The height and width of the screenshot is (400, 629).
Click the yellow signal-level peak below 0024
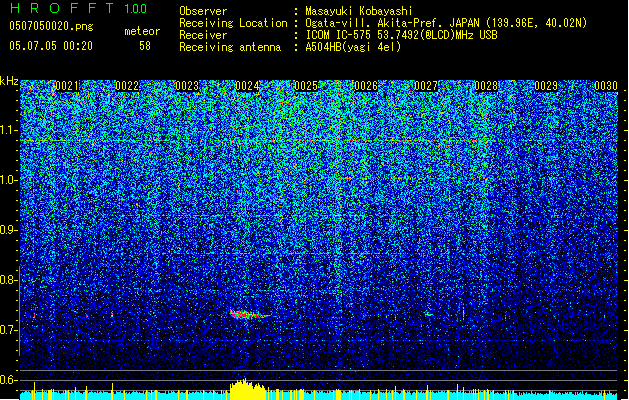tap(248, 389)
